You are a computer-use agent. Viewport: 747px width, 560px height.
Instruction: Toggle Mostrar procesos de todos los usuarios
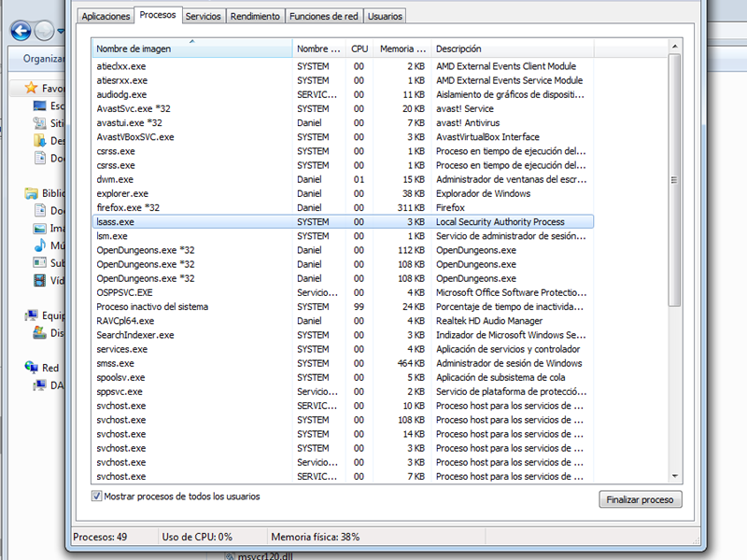[x=97, y=497]
